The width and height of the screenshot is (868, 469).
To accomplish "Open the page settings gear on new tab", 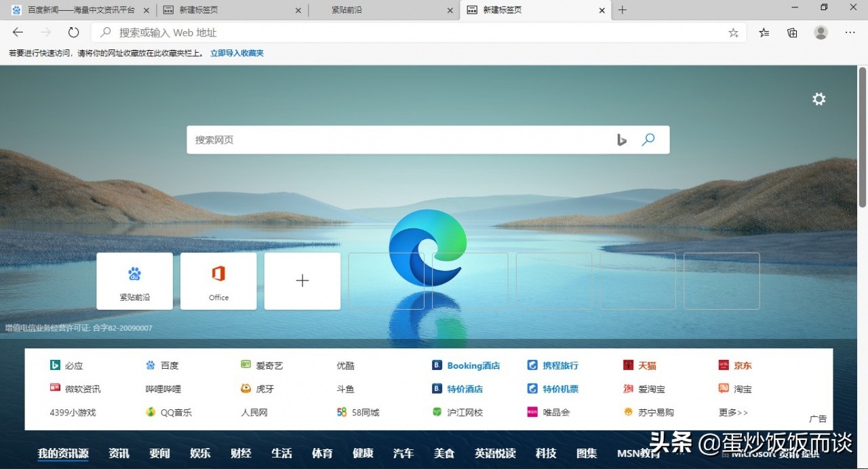I will [x=818, y=99].
